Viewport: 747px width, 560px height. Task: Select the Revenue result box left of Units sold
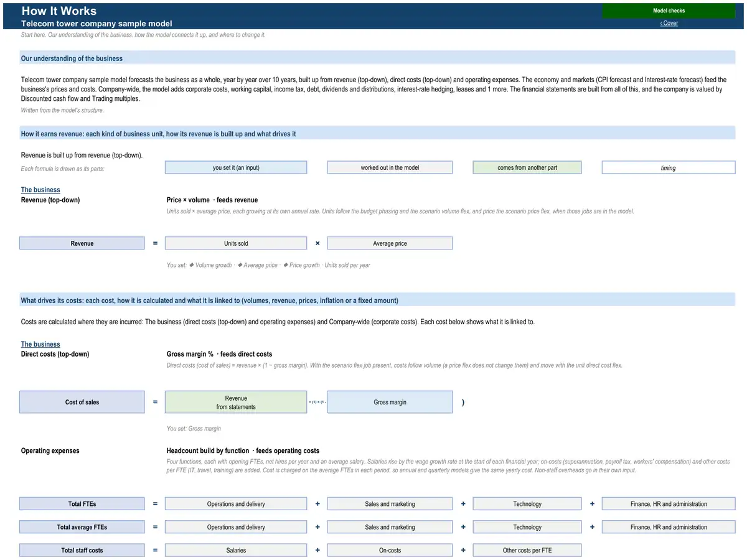(x=82, y=243)
